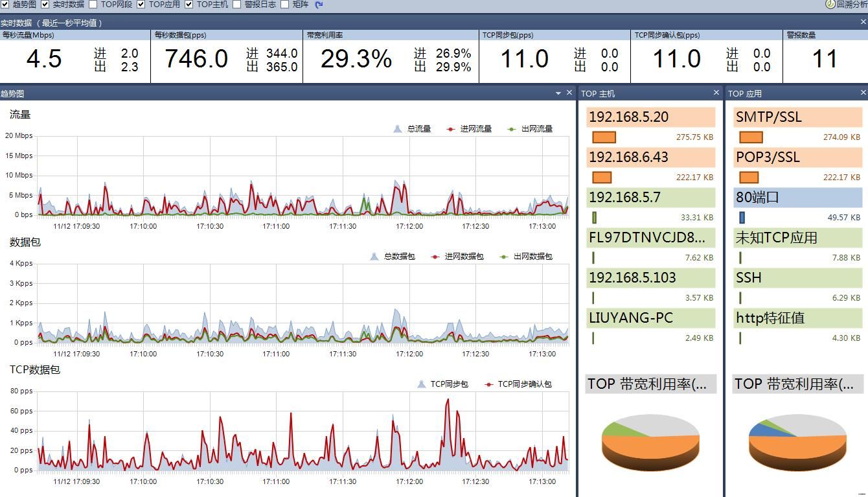The height and width of the screenshot is (497, 868).
Task: Toggle the 出网流量 legend item
Action: pos(530,129)
